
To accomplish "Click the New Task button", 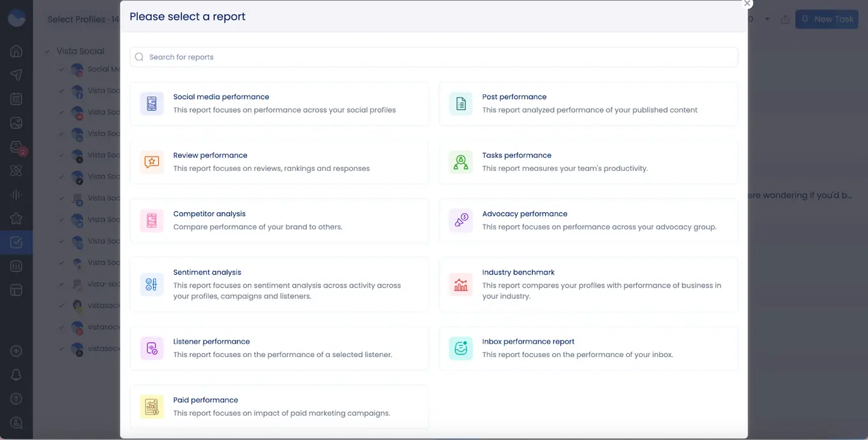I will [827, 19].
